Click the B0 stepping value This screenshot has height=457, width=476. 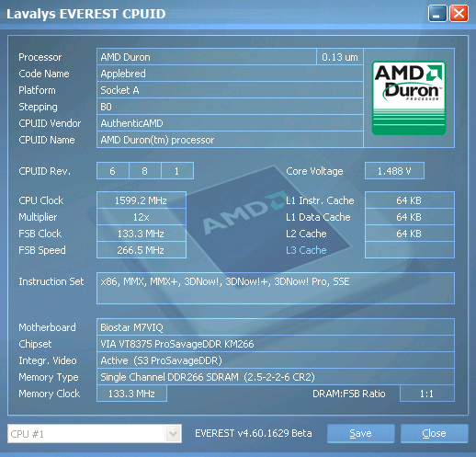click(x=230, y=107)
